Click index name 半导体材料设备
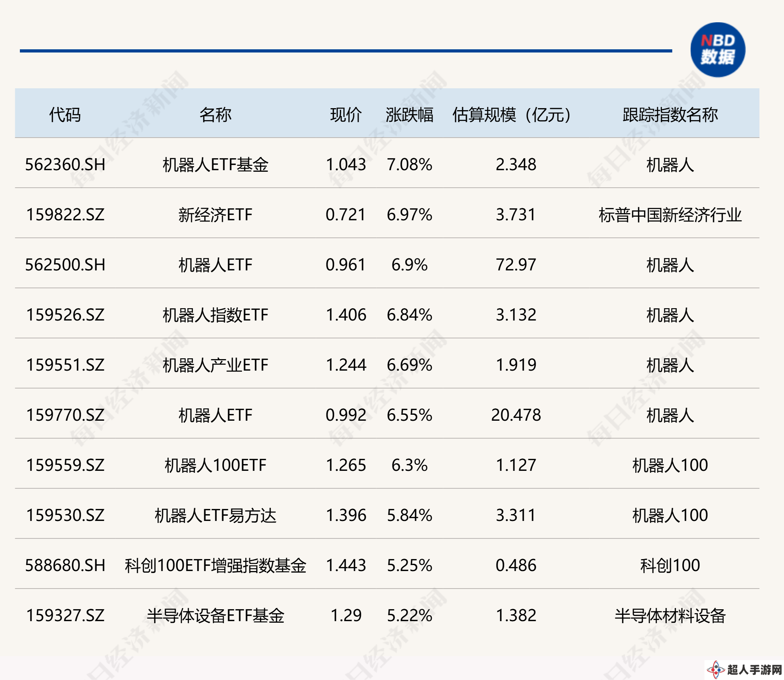 coord(670,616)
